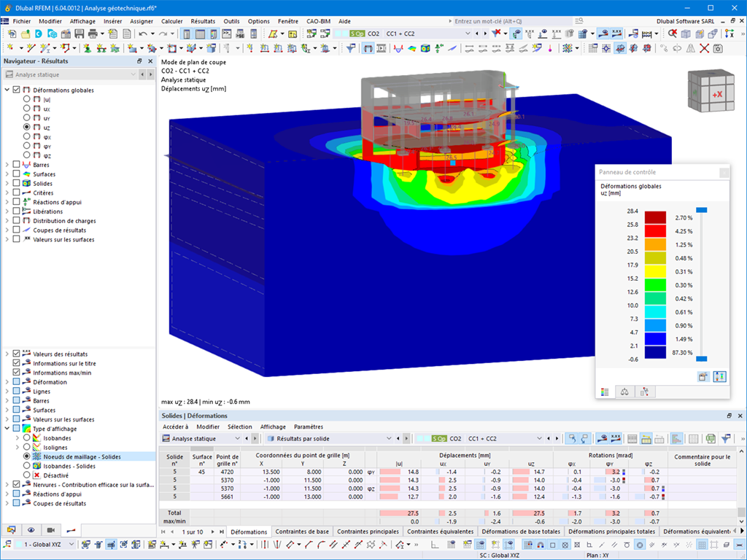Click the balance-scale tab in the control panel
This screenshot has width=747, height=560.
click(624, 392)
